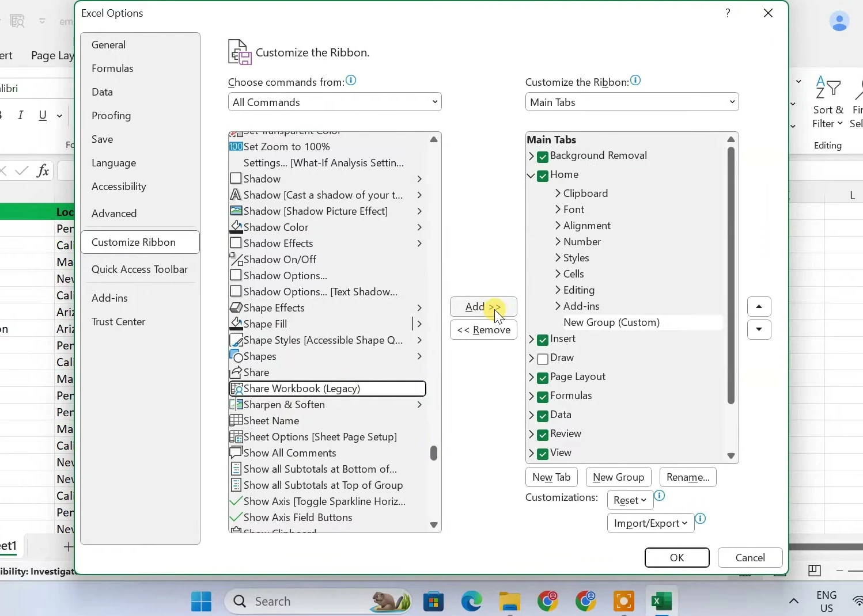Enable the Draw tab checkbox
The width and height of the screenshot is (863, 616).
pos(543,359)
